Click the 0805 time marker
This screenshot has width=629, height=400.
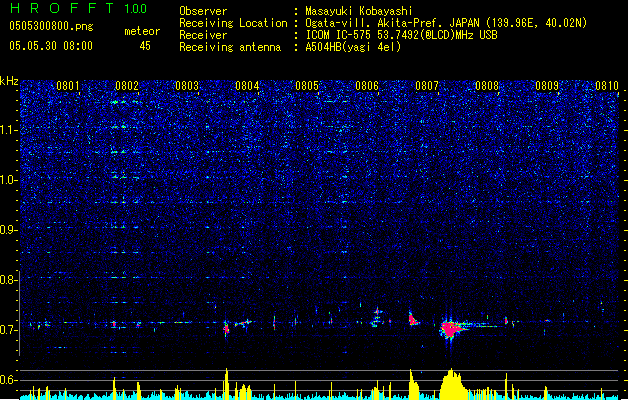[x=307, y=86]
